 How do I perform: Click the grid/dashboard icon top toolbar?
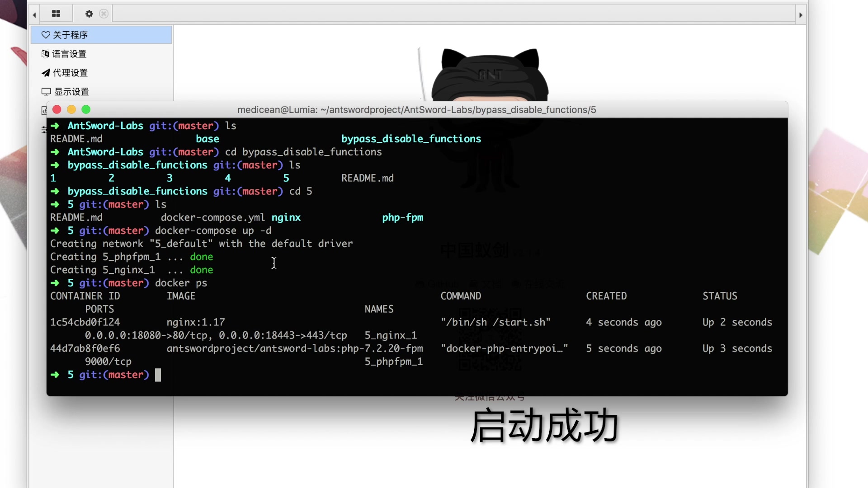56,13
